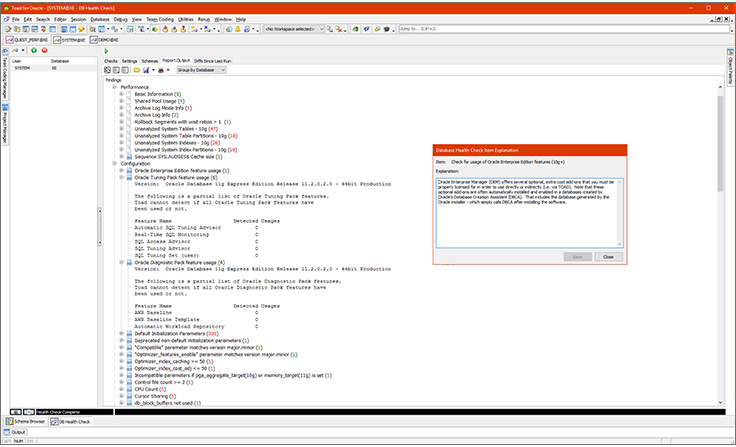
Task: Switch to the Schema Browser window tab
Action: (x=25, y=422)
